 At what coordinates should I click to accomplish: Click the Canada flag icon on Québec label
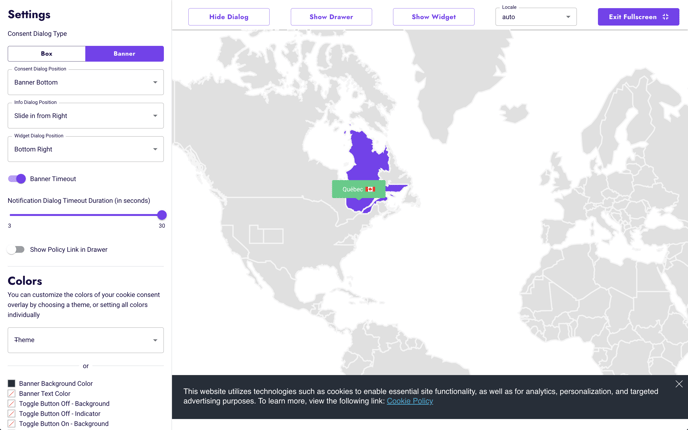pyautogui.click(x=370, y=189)
